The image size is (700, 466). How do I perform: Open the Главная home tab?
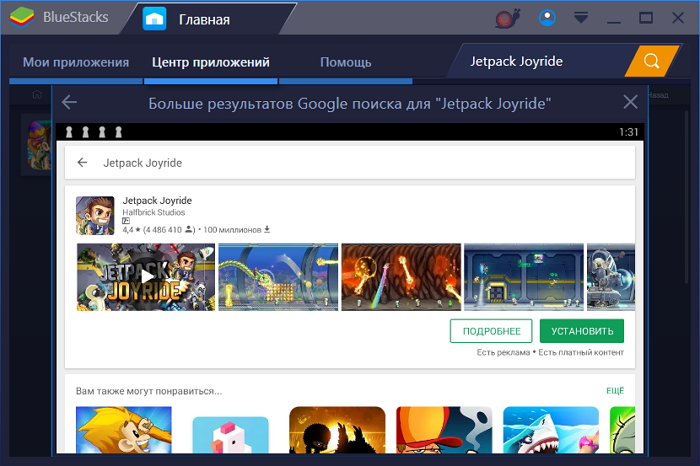click(203, 20)
